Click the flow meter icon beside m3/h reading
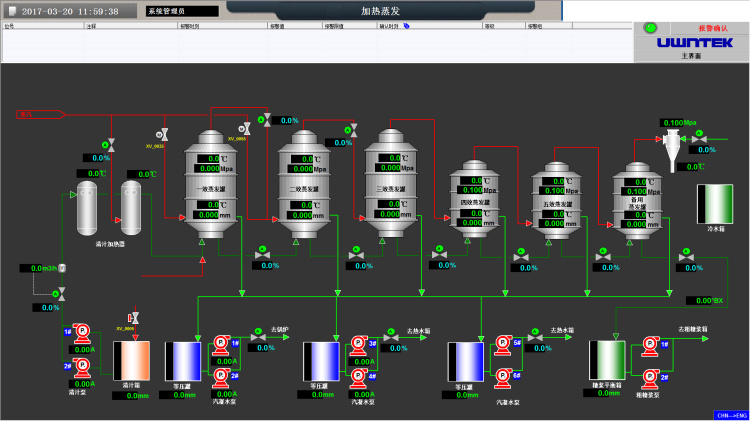750x421 pixels. 62,268
